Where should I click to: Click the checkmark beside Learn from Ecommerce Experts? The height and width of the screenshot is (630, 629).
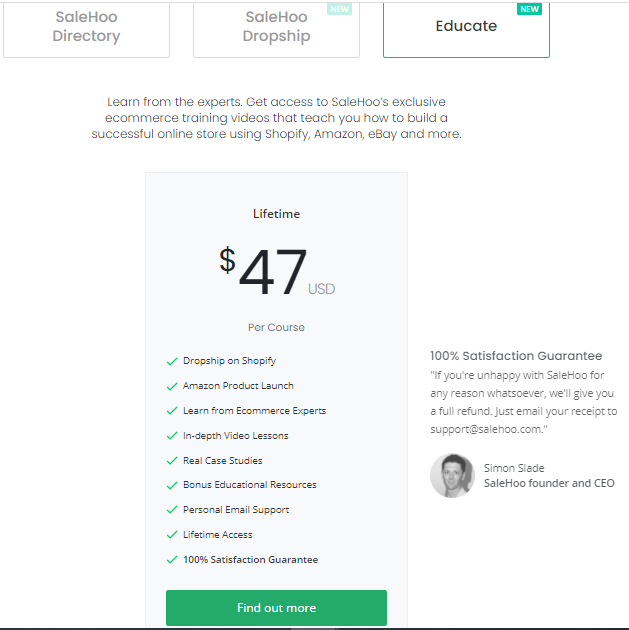pos(172,411)
